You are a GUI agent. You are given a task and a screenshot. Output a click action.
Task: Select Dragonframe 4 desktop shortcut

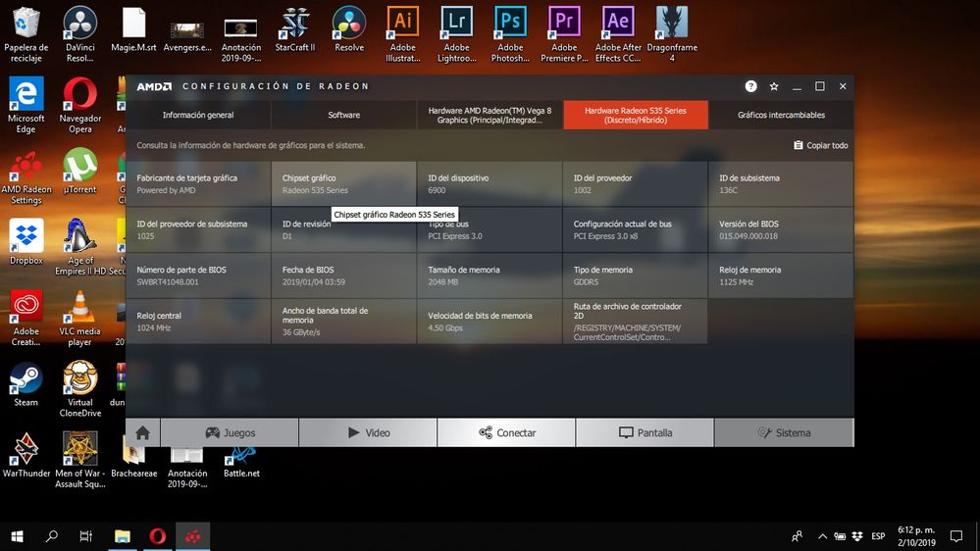[672, 34]
